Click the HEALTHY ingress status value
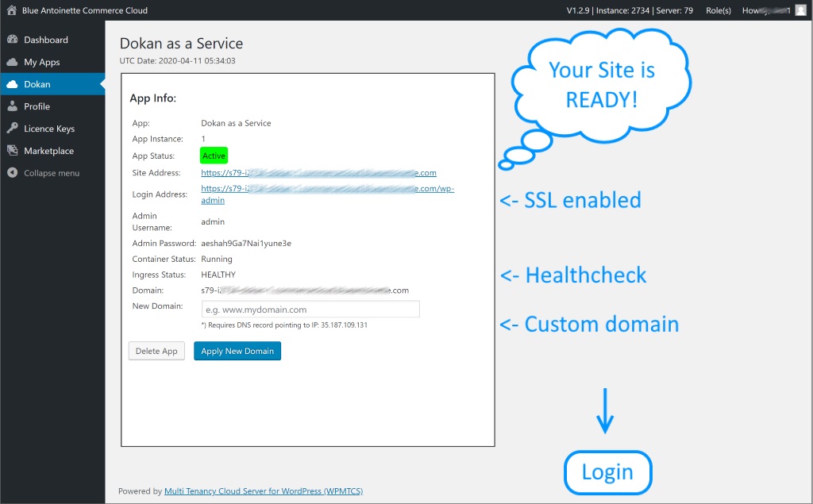 218,275
